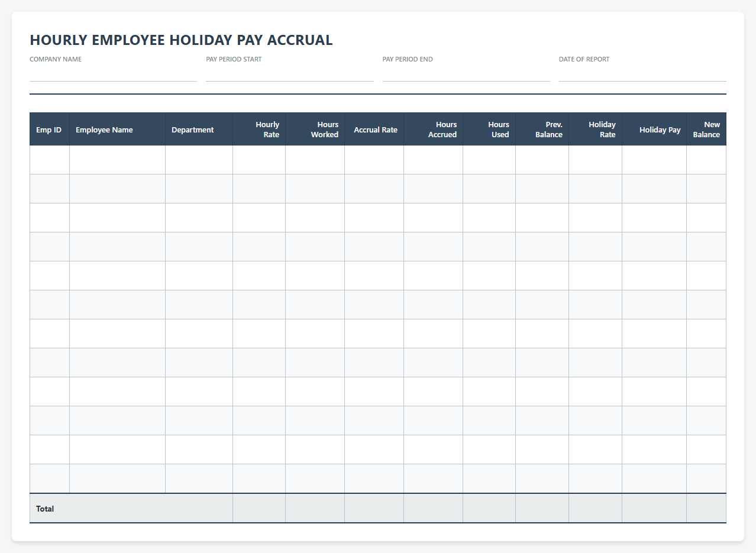Select the Holiday Rate column header

(596, 130)
